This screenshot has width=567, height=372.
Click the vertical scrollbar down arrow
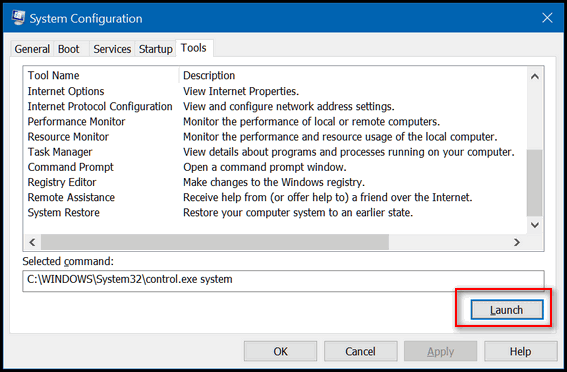pos(535,225)
